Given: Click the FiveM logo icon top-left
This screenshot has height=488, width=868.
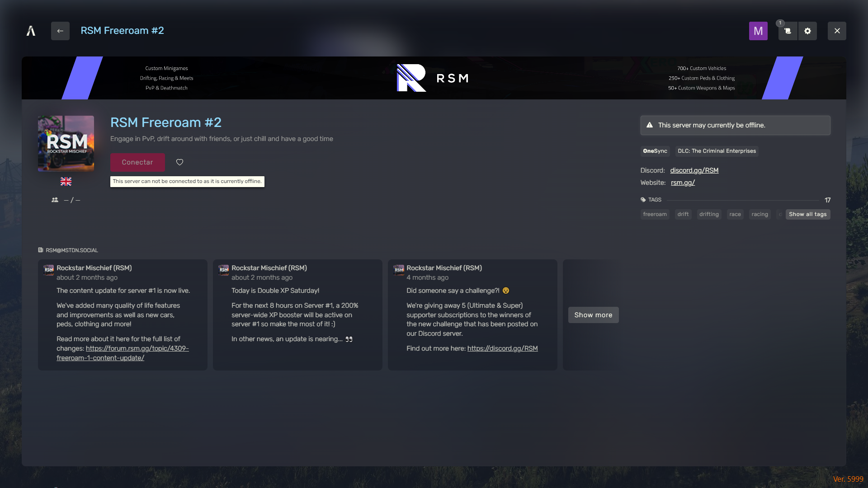Looking at the screenshot, I should [x=31, y=31].
